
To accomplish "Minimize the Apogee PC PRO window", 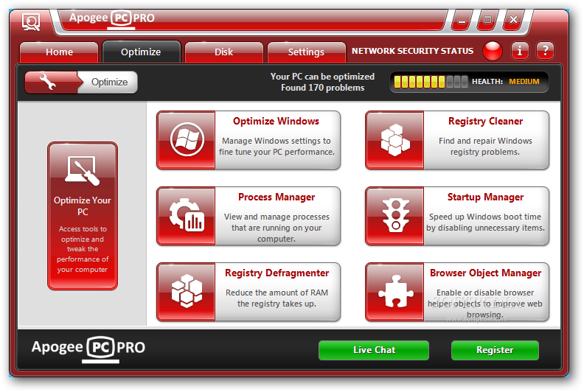I will point(462,21).
